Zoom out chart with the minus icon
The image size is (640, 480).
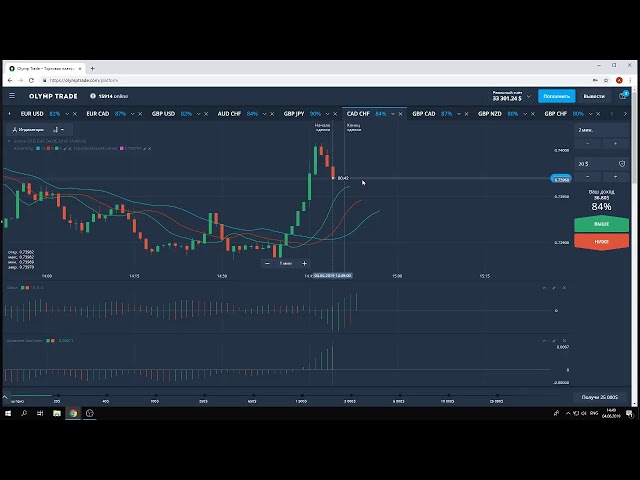click(x=268, y=263)
